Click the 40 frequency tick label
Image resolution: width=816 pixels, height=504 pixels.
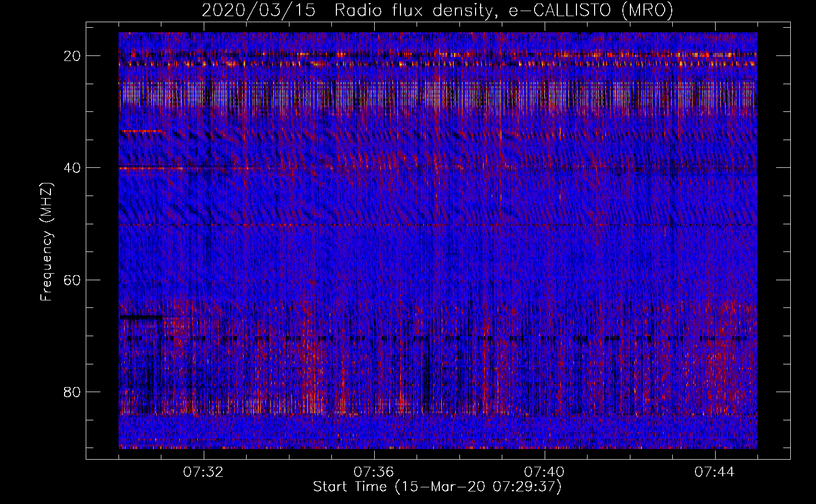pos(73,168)
